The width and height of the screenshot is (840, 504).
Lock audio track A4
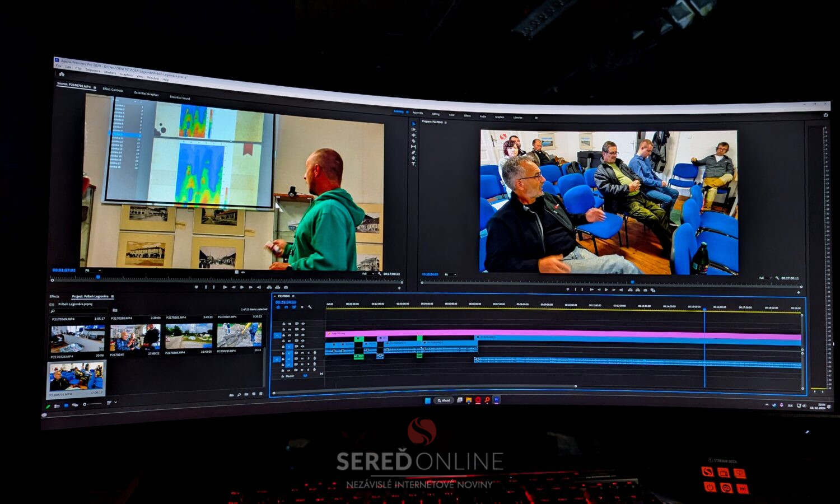283,371
